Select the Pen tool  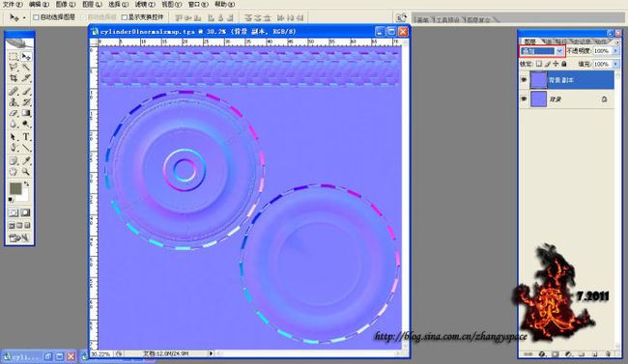[14, 148]
